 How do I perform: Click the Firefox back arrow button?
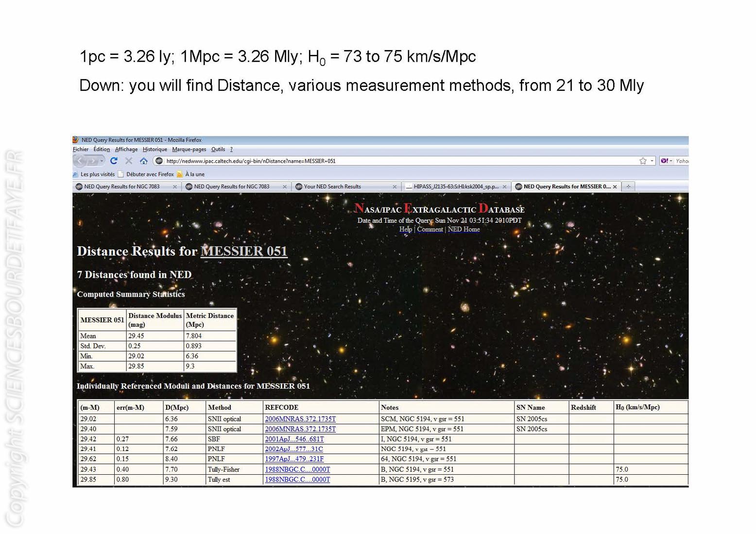(x=81, y=161)
